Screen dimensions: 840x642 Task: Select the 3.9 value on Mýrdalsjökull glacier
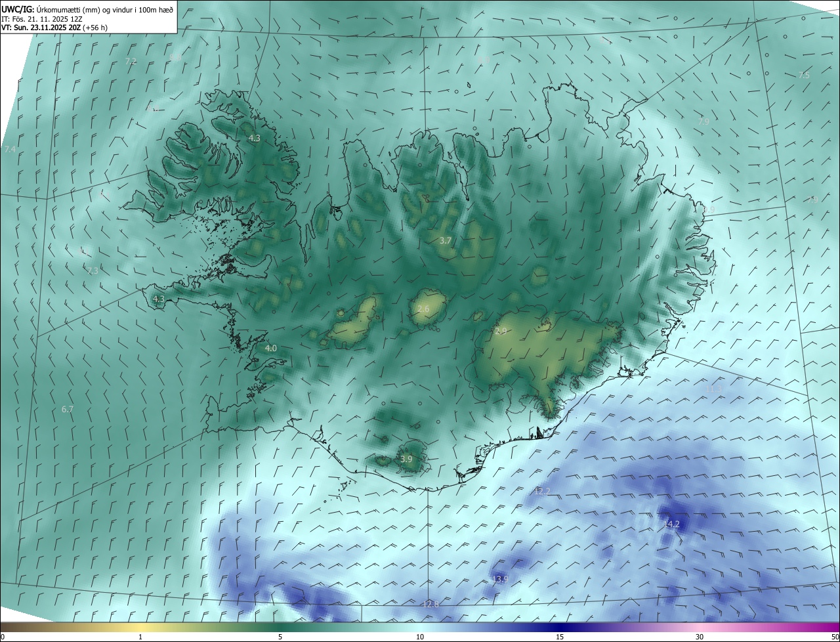[406, 460]
